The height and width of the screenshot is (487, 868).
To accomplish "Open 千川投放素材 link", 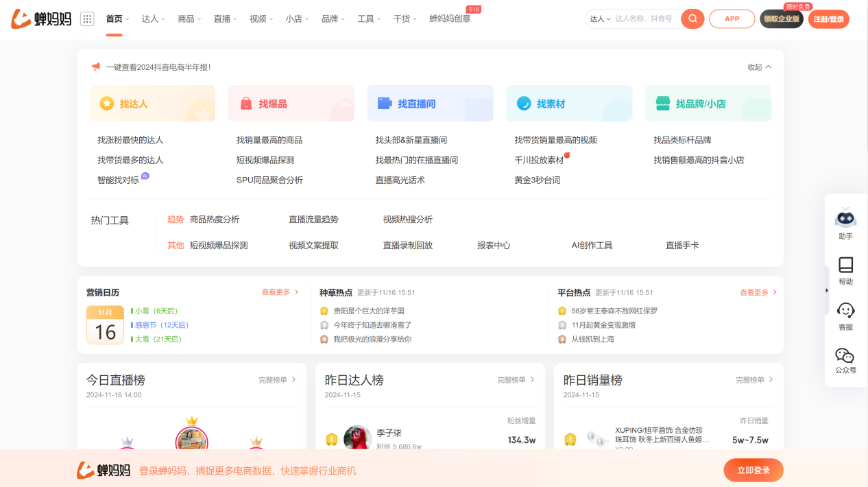I will point(539,160).
